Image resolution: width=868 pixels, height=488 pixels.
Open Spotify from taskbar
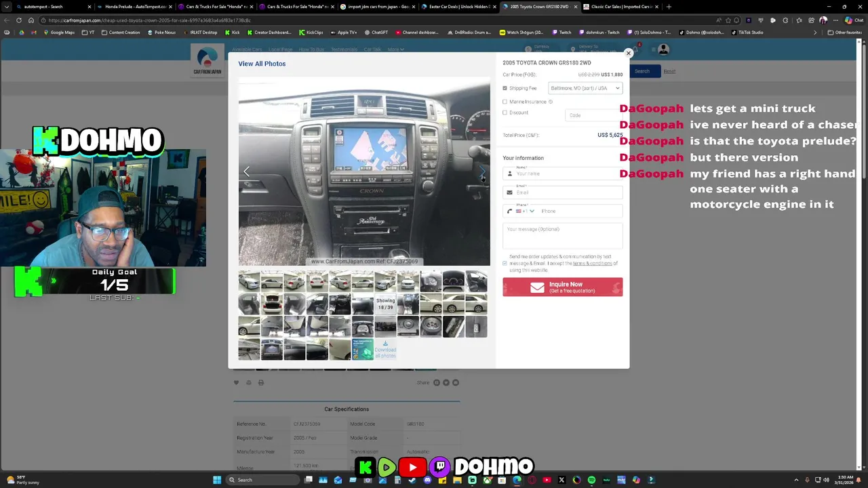[591, 480]
